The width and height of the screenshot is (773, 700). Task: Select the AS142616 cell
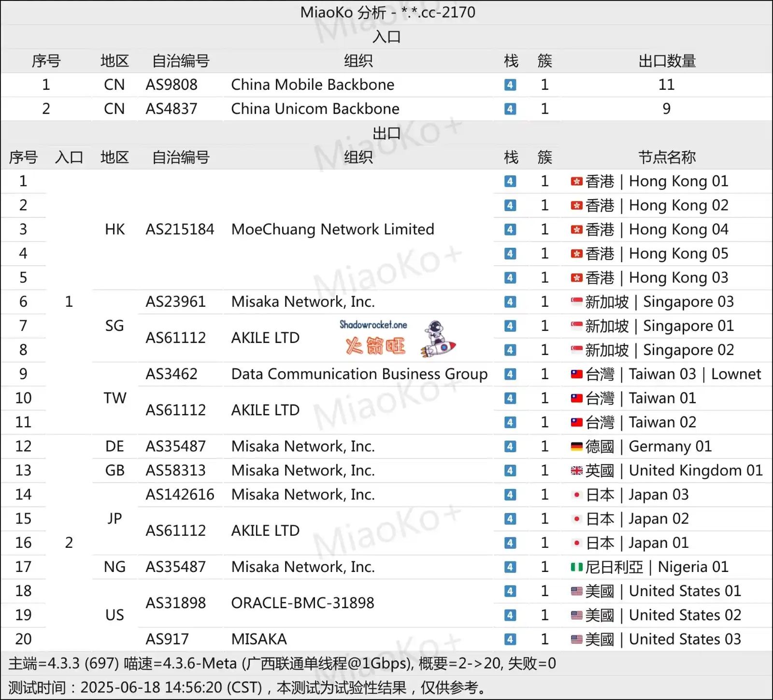[x=180, y=495]
